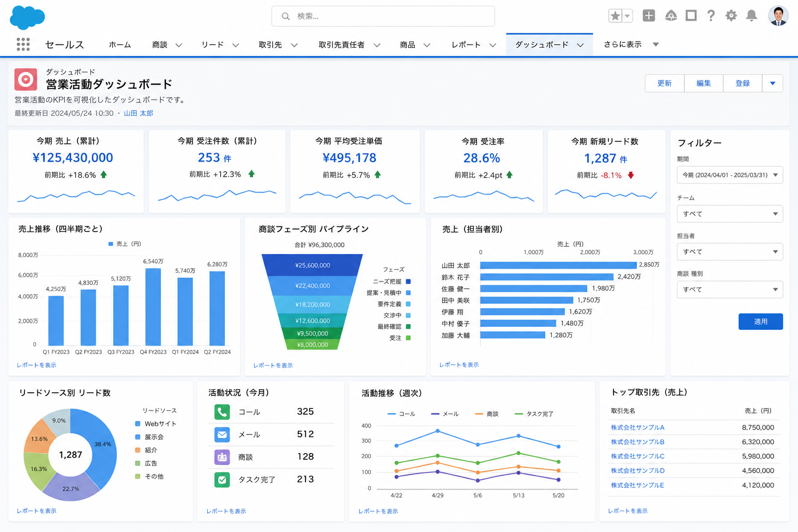This screenshot has width=798, height=532.
Task: Expand the 商談 tab chevron
Action: click(179, 45)
